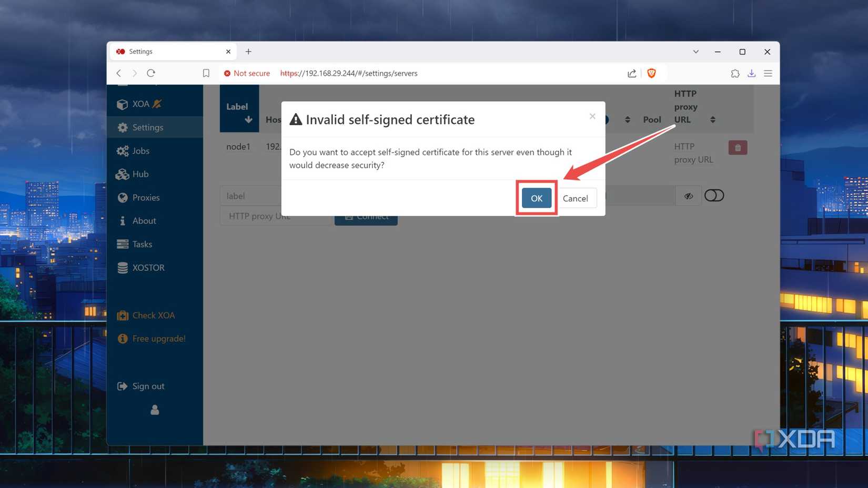Click the Pool column header
Viewport: 868px width, 488px height.
pos(652,120)
